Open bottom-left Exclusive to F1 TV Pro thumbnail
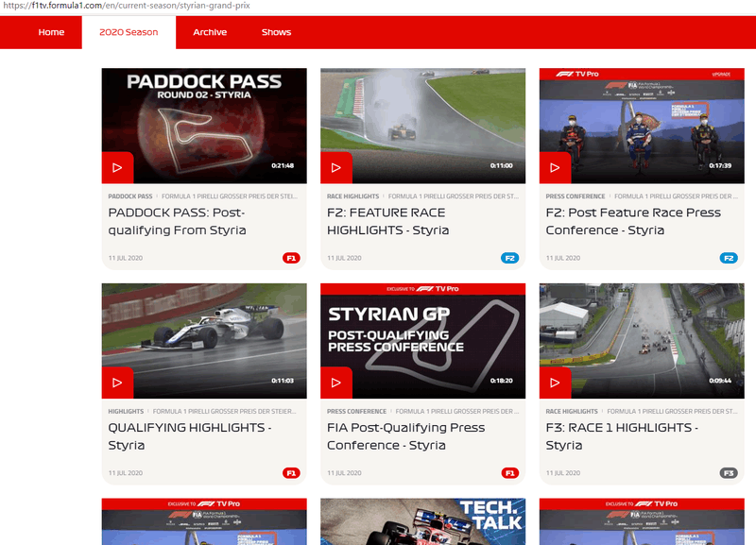This screenshot has height=545, width=756. [204, 521]
